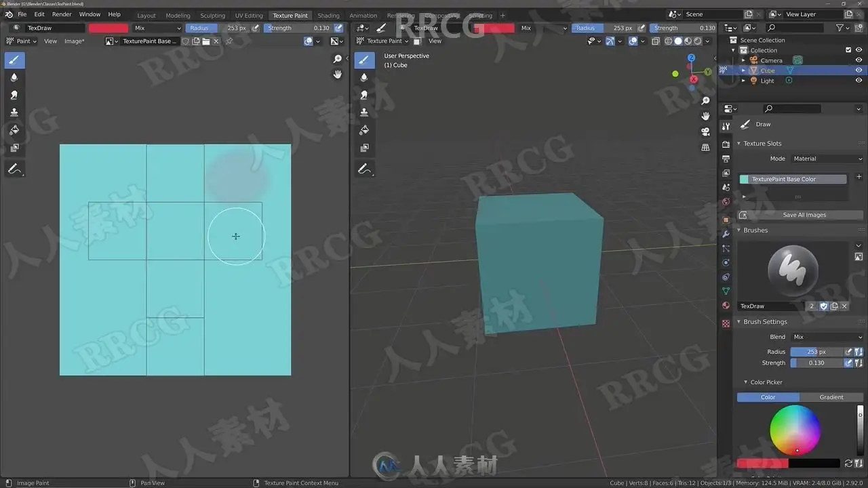Select the Gradient color mode button
Viewport: 868px width, 488px height.
(831, 397)
